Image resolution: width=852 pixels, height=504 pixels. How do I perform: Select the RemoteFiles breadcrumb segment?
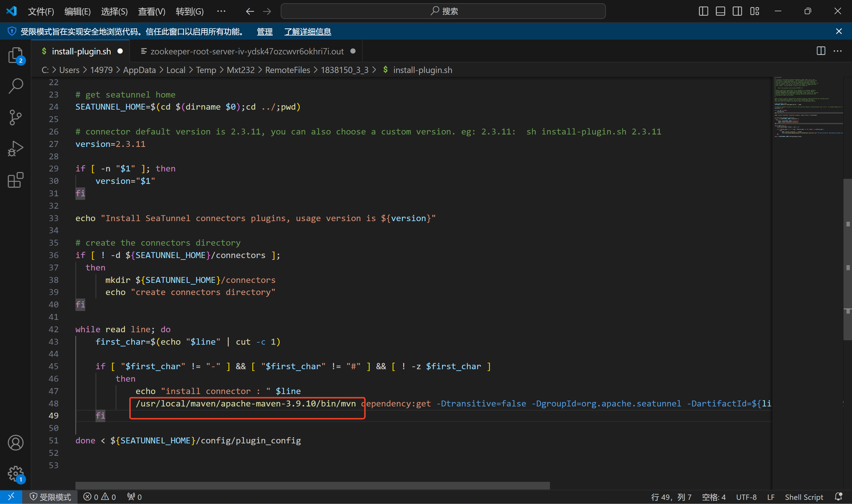(288, 70)
